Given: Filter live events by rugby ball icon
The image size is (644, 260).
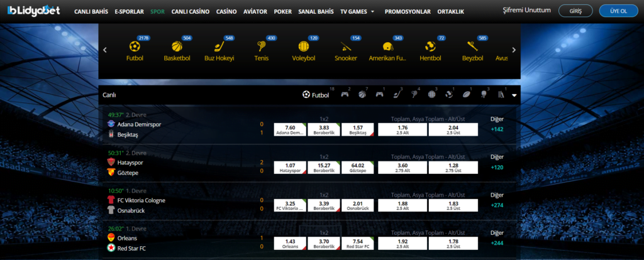Looking at the screenshot, I should click(466, 94).
